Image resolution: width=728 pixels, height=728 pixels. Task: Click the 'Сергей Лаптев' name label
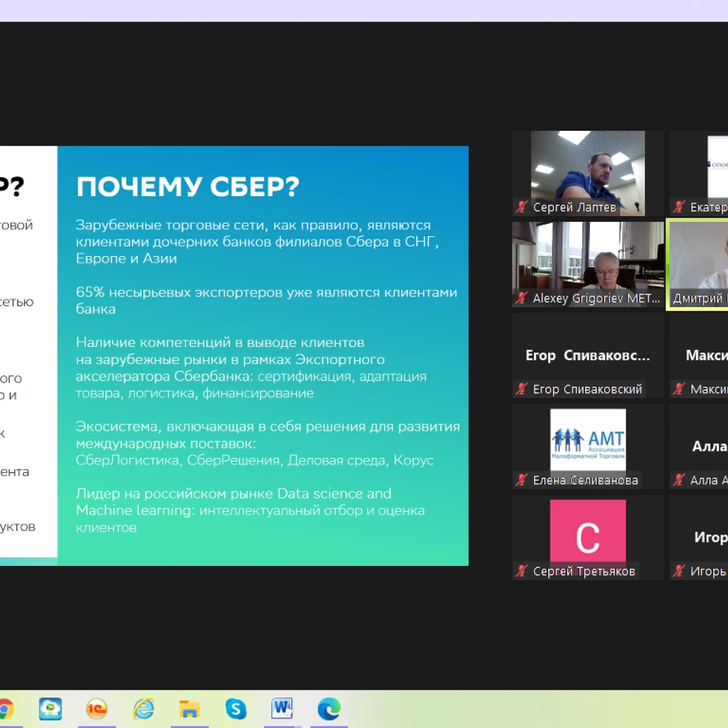pos(574,208)
